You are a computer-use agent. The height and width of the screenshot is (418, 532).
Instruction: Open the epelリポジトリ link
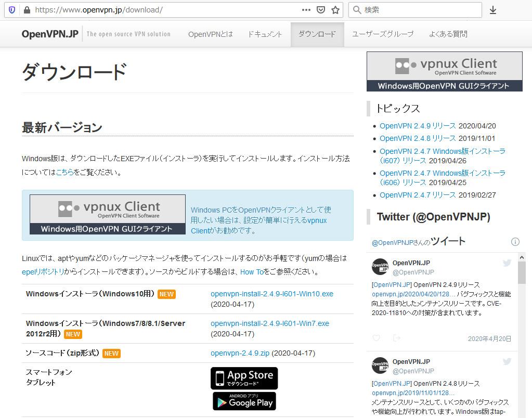click(43, 272)
